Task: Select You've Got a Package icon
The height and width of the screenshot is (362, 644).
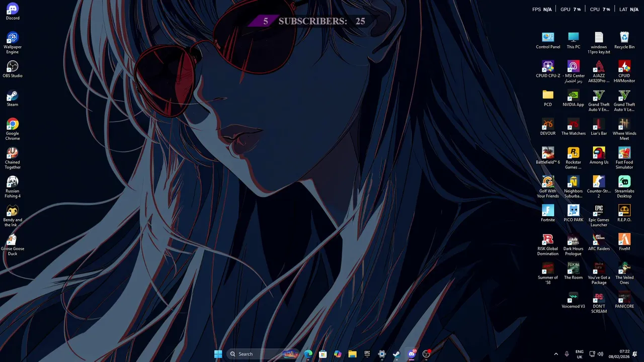Action: (599, 273)
